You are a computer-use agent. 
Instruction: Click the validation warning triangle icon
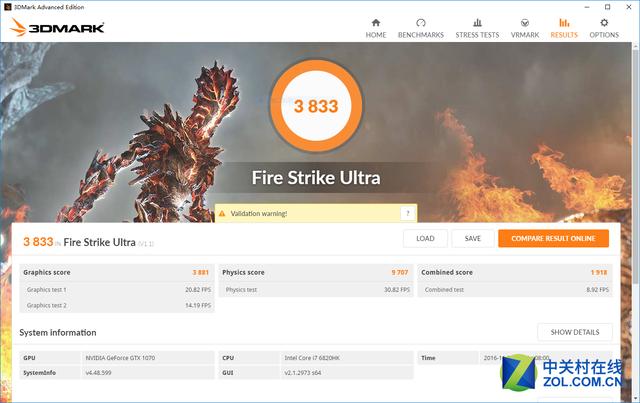click(x=222, y=214)
